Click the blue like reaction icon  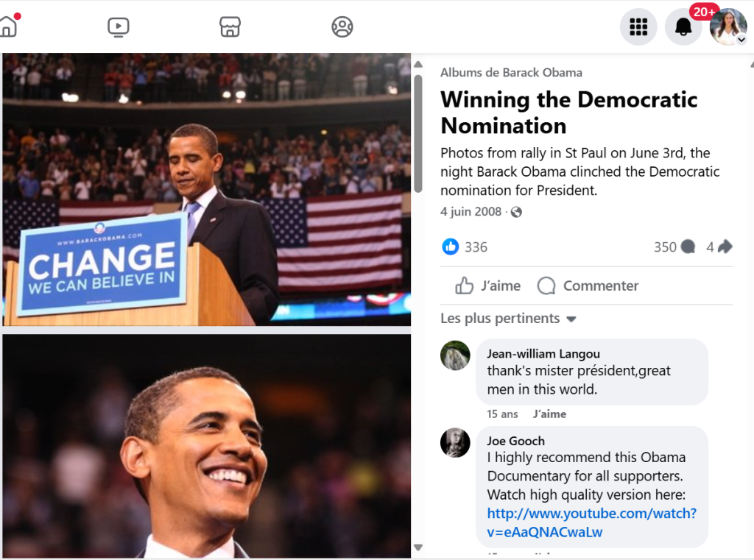click(451, 247)
